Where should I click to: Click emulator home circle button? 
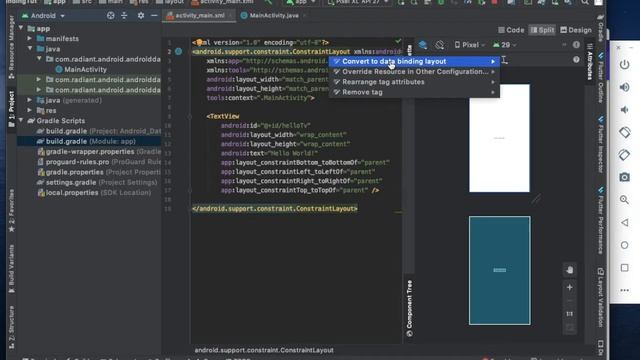624,245
